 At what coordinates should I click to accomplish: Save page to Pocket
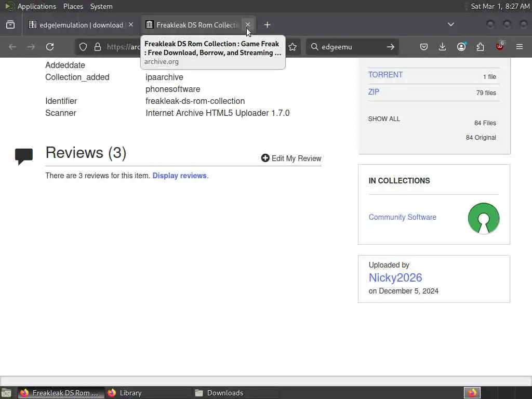point(424,47)
